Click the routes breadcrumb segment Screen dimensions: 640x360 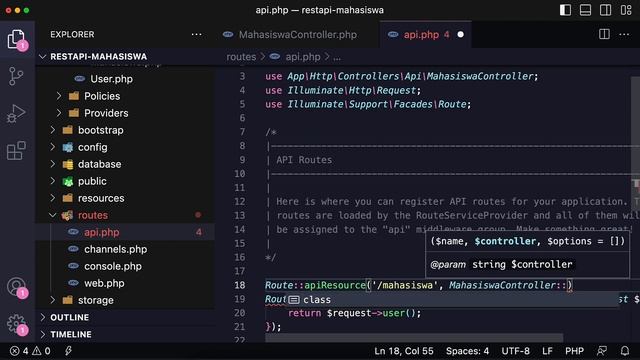[241, 57]
